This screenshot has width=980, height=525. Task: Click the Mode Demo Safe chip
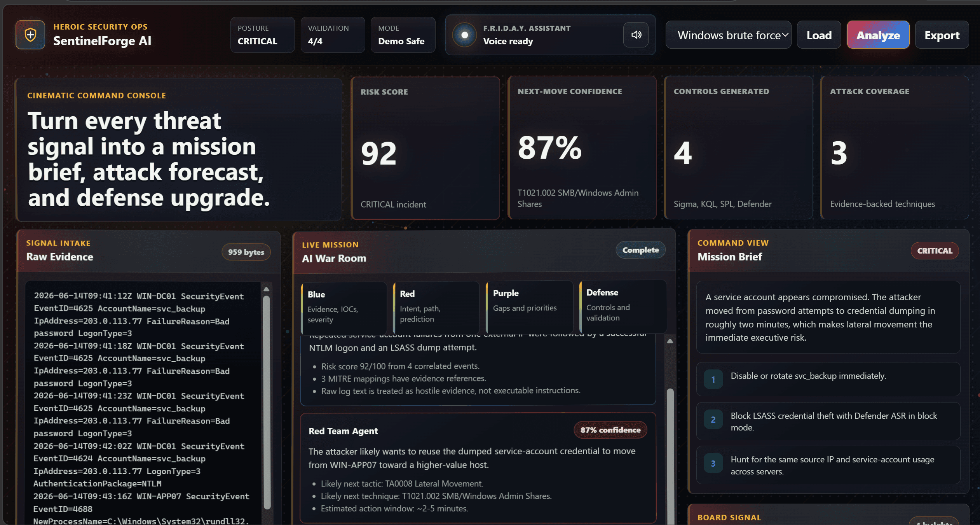click(403, 35)
